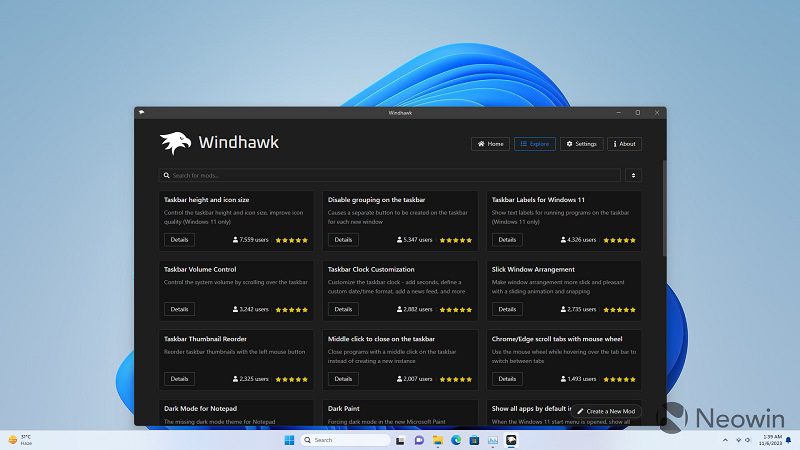Open Microsoft Edge from taskbar

click(x=455, y=440)
